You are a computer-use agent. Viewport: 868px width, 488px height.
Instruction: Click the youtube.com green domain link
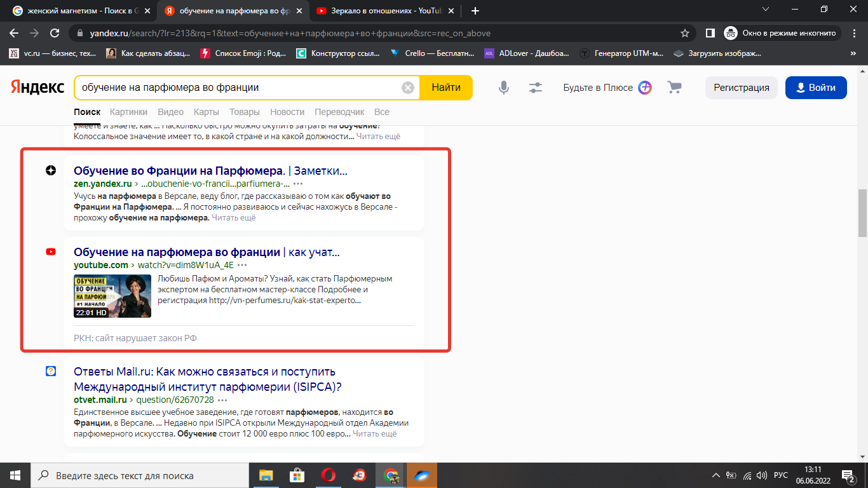pos(101,265)
